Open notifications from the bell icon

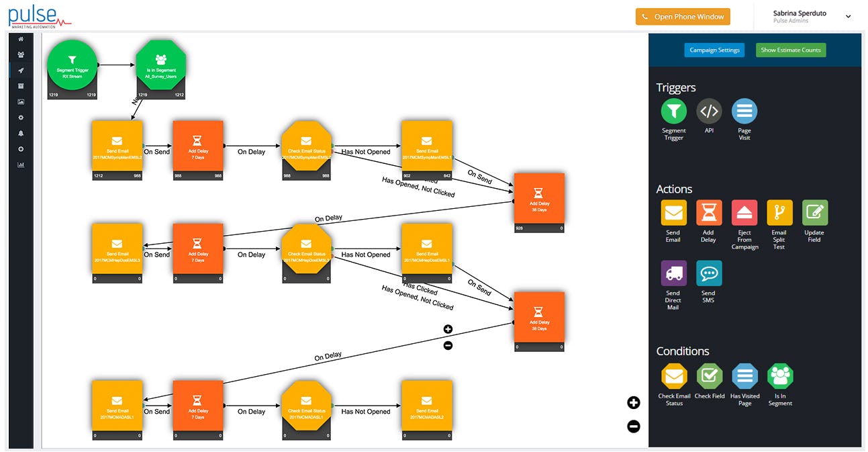(20, 133)
